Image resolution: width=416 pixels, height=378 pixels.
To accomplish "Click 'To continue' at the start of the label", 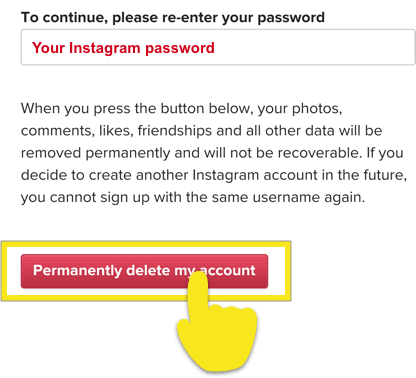I will 64,17.
